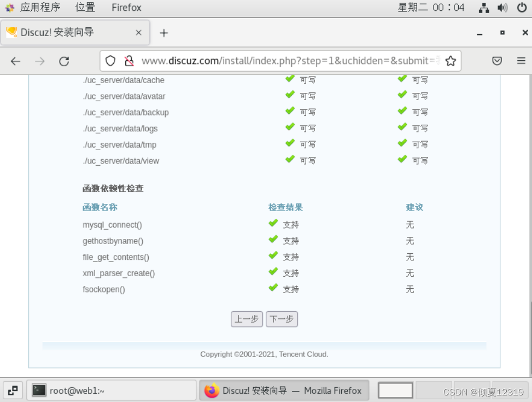This screenshot has height=402, width=532.
Task: Click the ./uc_server/data/backup path
Action: click(126, 112)
